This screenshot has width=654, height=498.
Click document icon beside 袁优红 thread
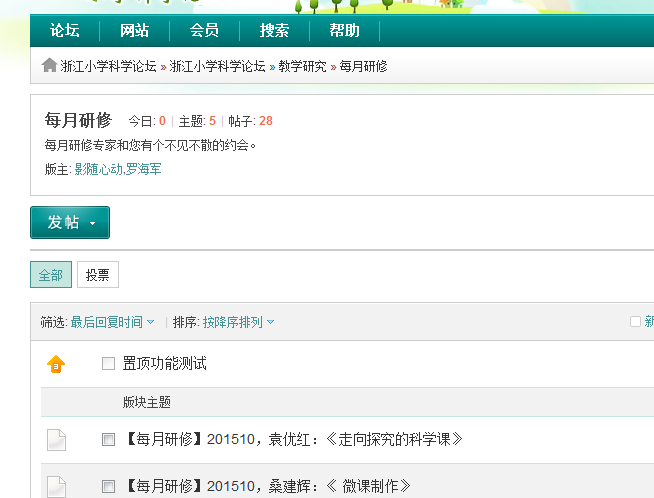tap(56, 439)
